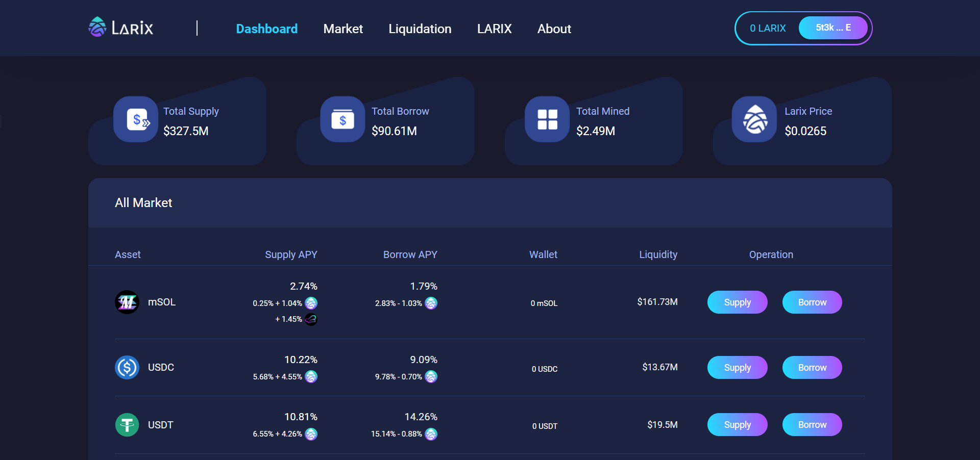This screenshot has width=980, height=460.
Task: Click Larix reward icon in mSOL supply APY
Action: tap(311, 303)
